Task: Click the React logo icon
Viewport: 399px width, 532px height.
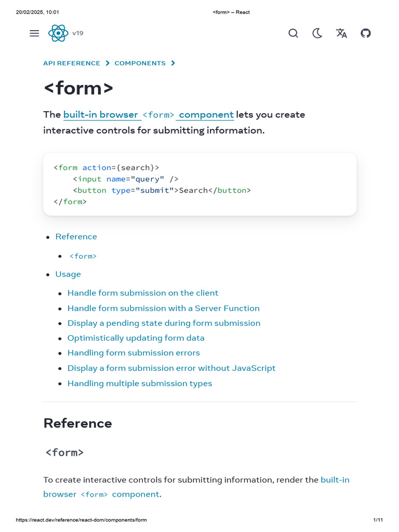Action: (58, 33)
